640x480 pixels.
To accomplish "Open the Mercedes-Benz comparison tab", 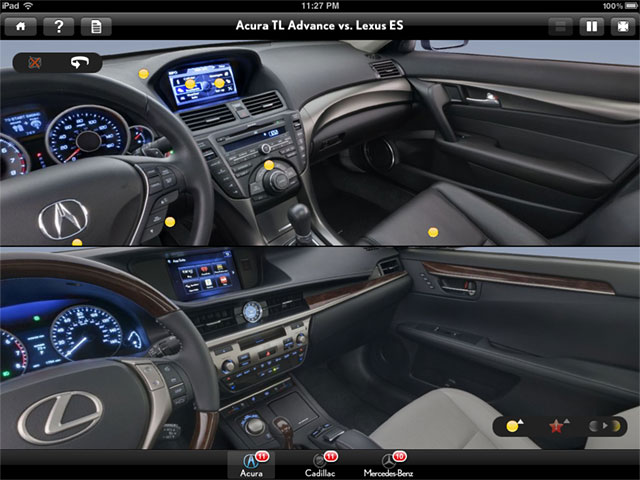I will tap(391, 464).
